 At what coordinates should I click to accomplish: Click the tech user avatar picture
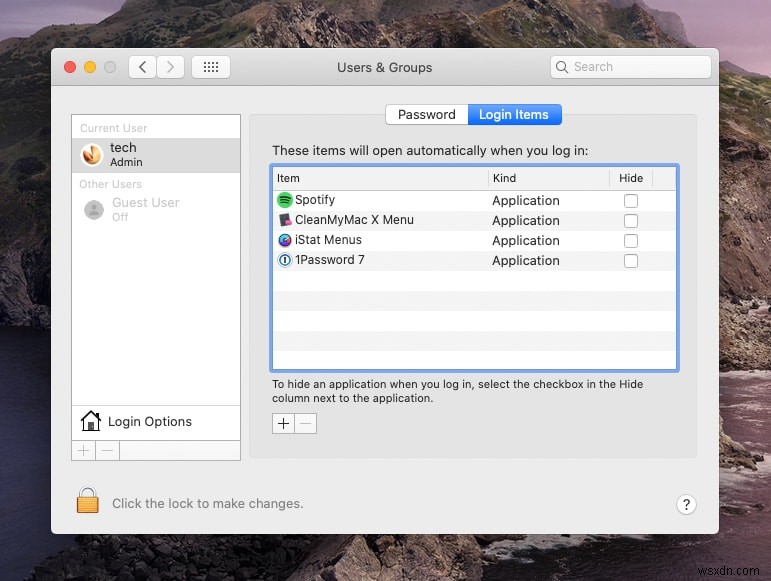click(x=92, y=155)
